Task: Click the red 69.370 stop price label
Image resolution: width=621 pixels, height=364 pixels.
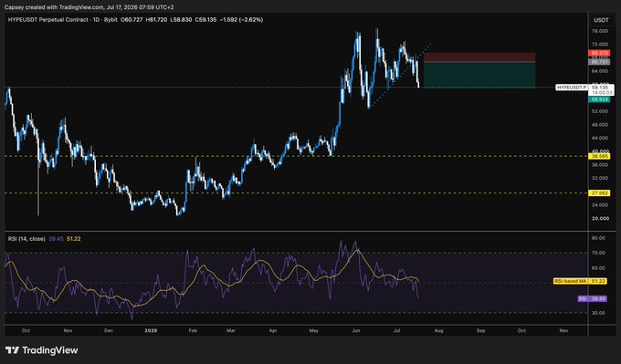Action: [x=599, y=53]
